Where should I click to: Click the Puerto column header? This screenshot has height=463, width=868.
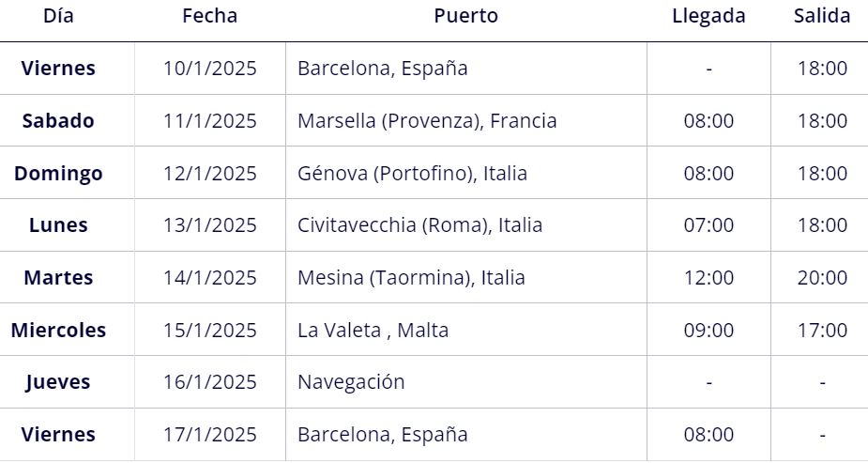click(465, 16)
